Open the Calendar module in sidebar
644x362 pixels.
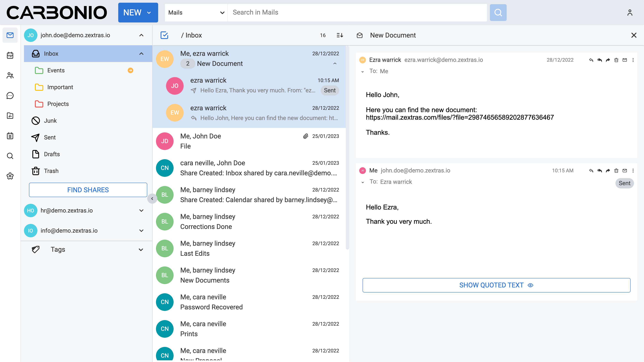coord(10,55)
